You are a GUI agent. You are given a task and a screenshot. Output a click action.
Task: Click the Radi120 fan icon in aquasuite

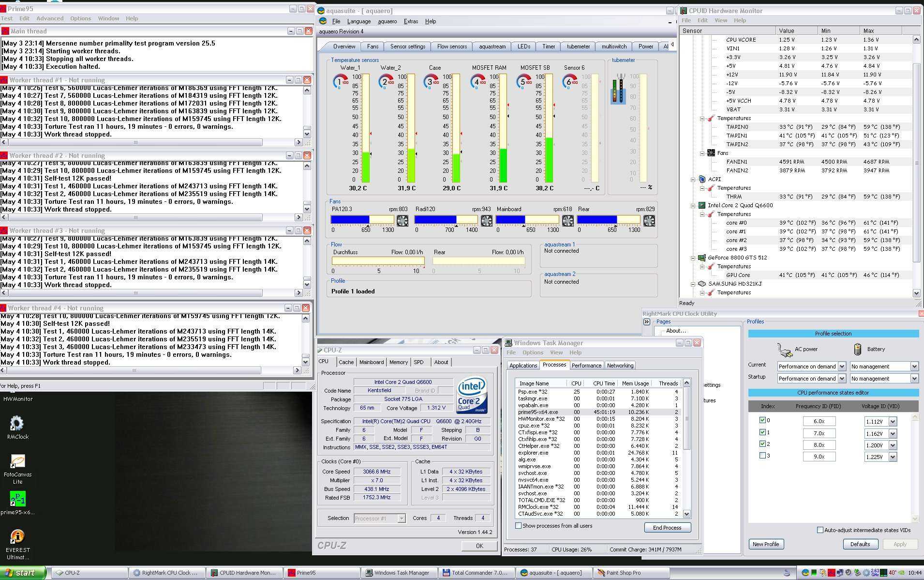tap(487, 221)
